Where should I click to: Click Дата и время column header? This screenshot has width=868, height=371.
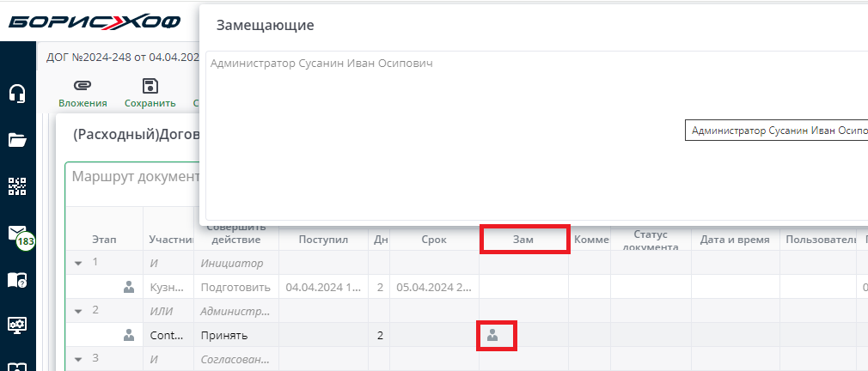coord(735,240)
